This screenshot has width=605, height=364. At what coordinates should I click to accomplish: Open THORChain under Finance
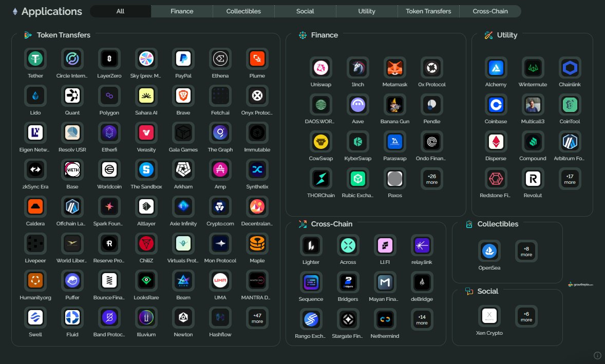(320, 178)
